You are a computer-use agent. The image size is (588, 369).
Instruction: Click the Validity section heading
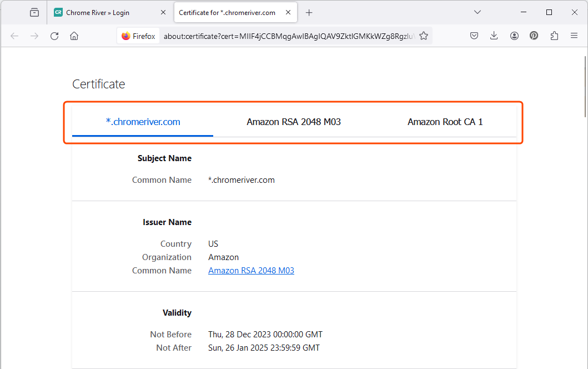(177, 313)
